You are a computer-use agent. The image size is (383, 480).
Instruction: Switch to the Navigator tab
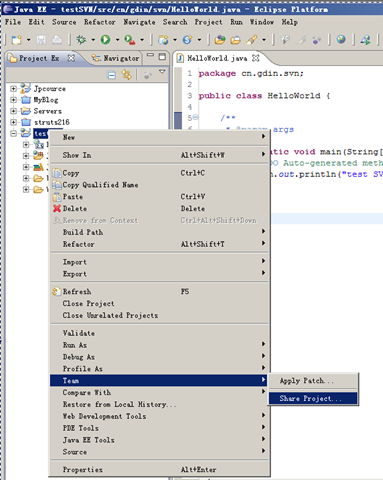click(115, 58)
